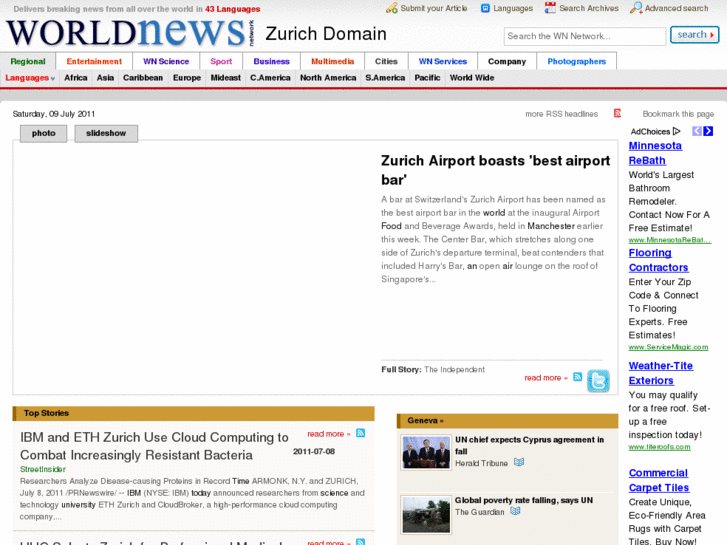Screen dimensions: 727x545
Task: Click the AdChoices triangle icon
Action: point(676,131)
